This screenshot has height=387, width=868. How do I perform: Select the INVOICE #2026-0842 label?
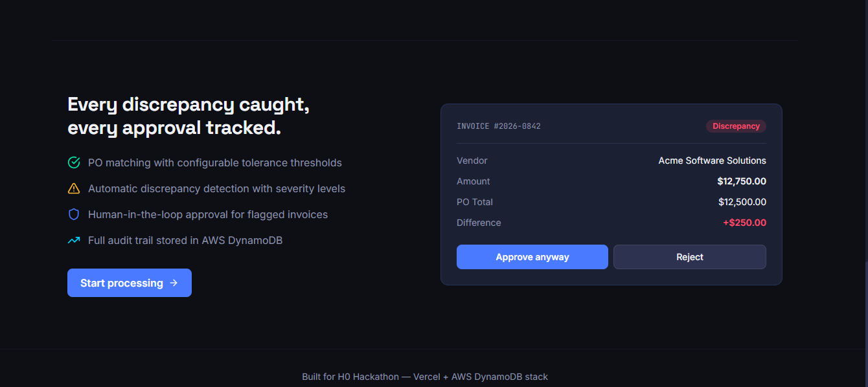[499, 126]
